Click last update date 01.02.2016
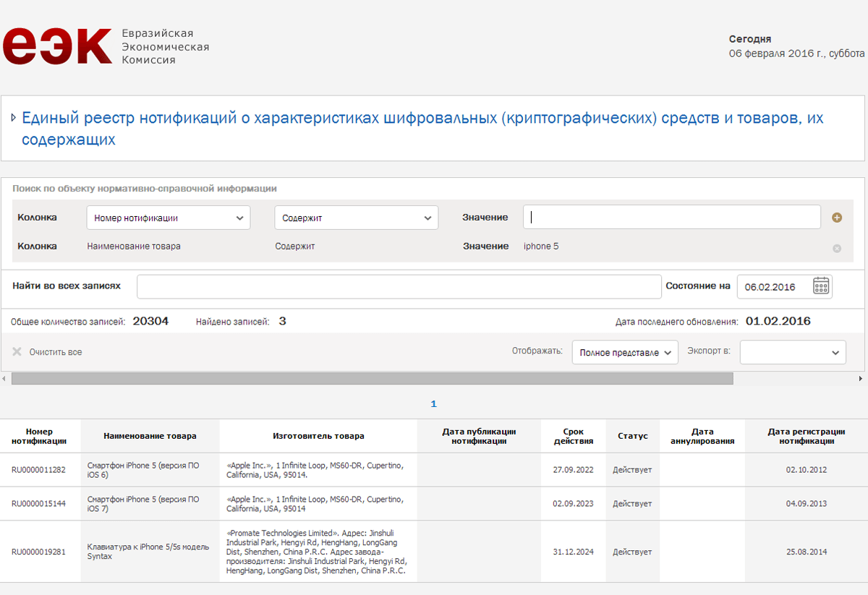Viewport: 868px width, 595px height. click(778, 321)
